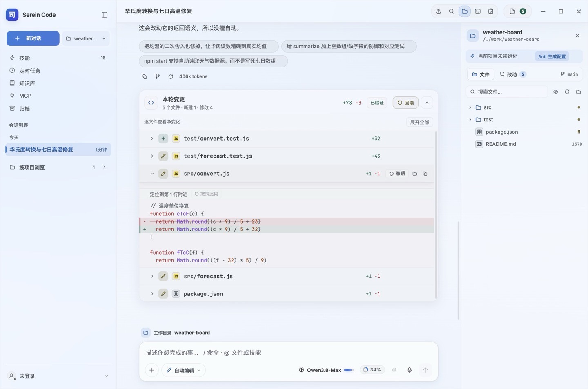Collapse the src/convert.js diff row
Screen dimensions: 588x389
tap(152, 174)
